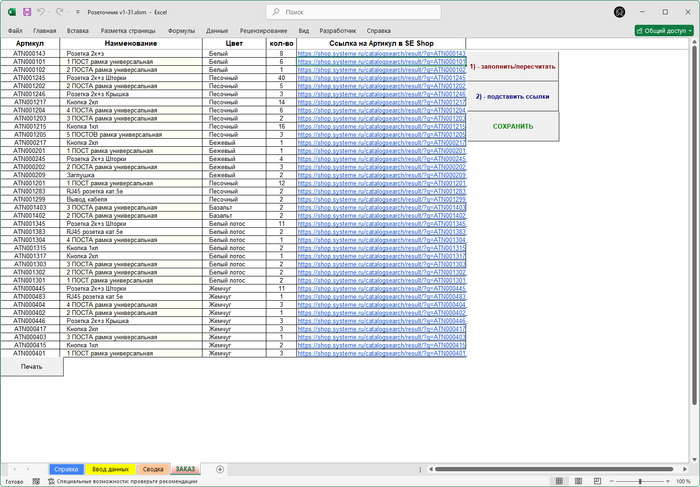
Task: Click in the Поиск search box
Action: 350,12
